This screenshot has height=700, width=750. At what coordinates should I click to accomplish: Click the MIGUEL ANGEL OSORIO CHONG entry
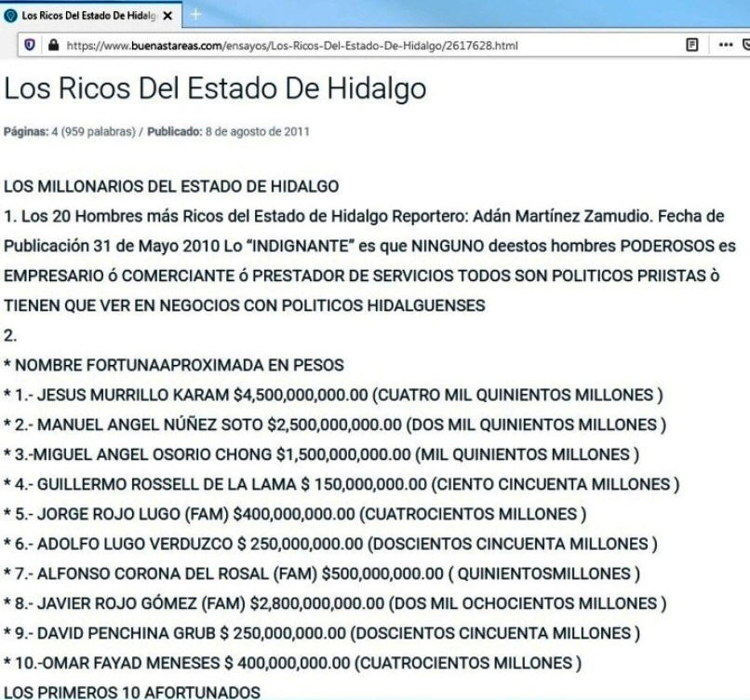click(x=321, y=454)
